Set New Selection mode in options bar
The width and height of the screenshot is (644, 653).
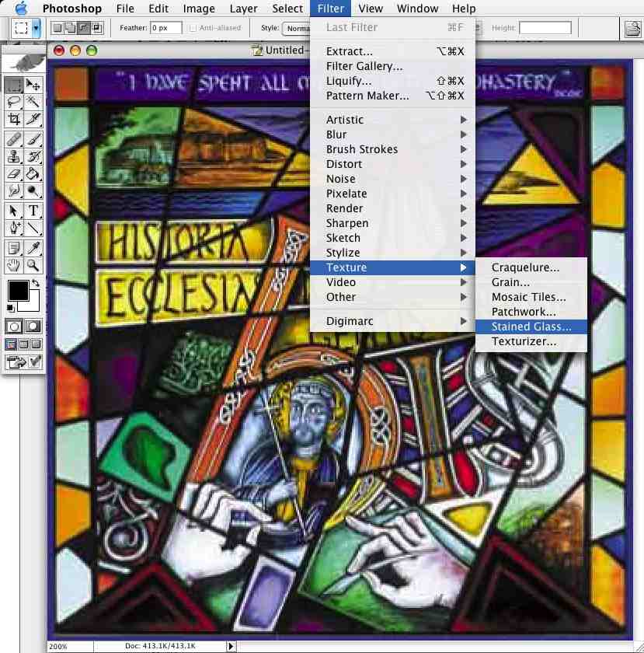click(x=57, y=28)
